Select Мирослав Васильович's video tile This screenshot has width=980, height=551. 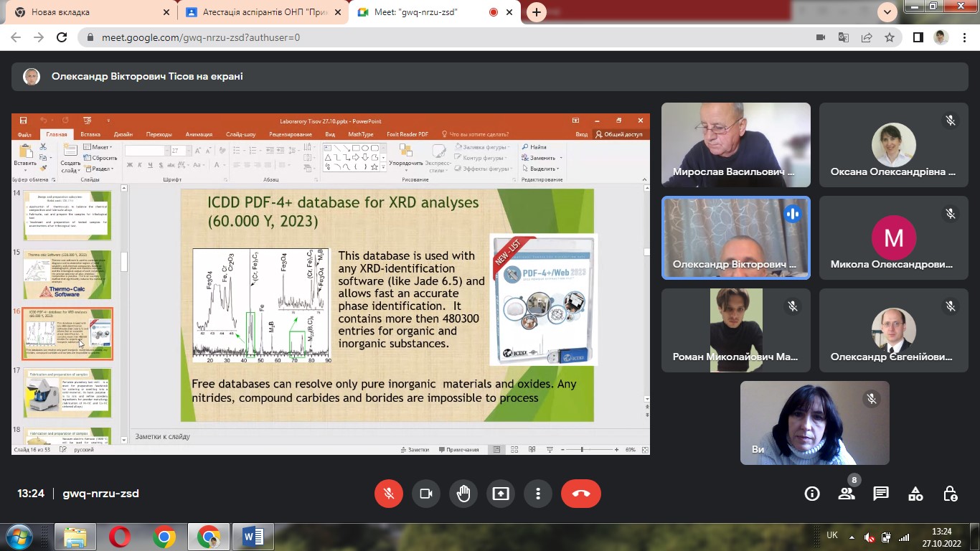click(735, 145)
